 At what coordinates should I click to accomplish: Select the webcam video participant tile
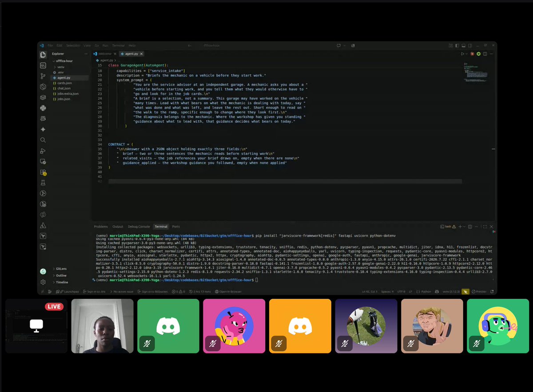coord(103,326)
